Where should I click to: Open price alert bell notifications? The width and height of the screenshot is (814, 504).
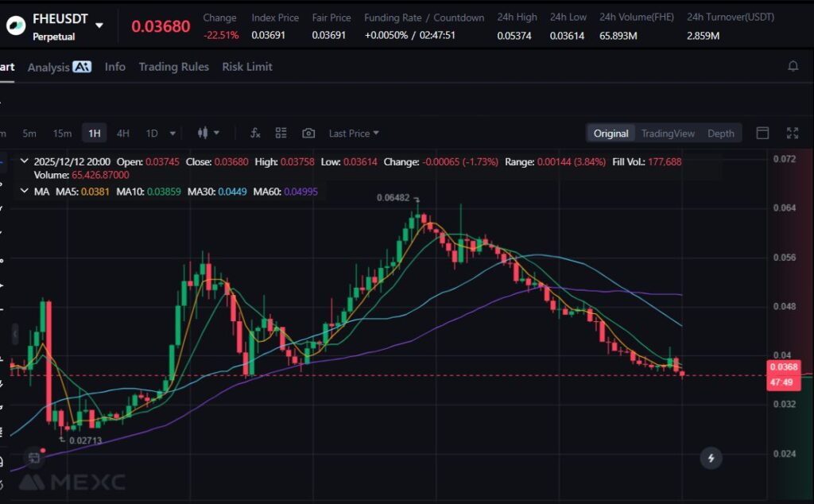[x=793, y=67]
